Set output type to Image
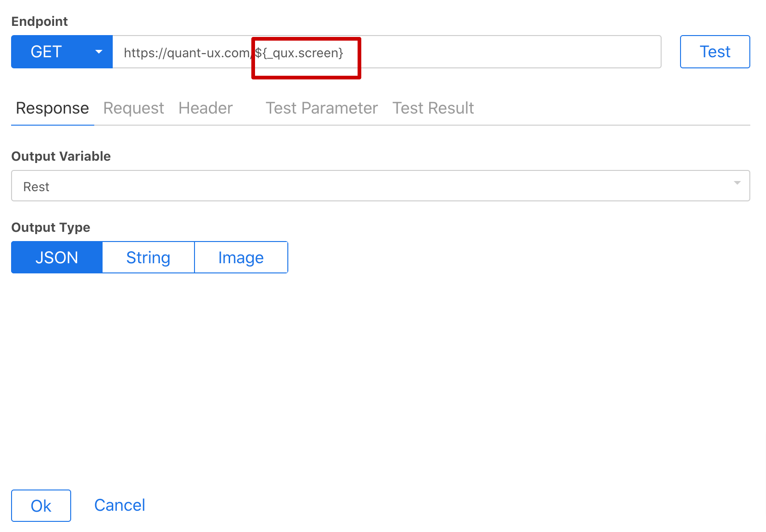The image size is (766, 532). click(241, 257)
